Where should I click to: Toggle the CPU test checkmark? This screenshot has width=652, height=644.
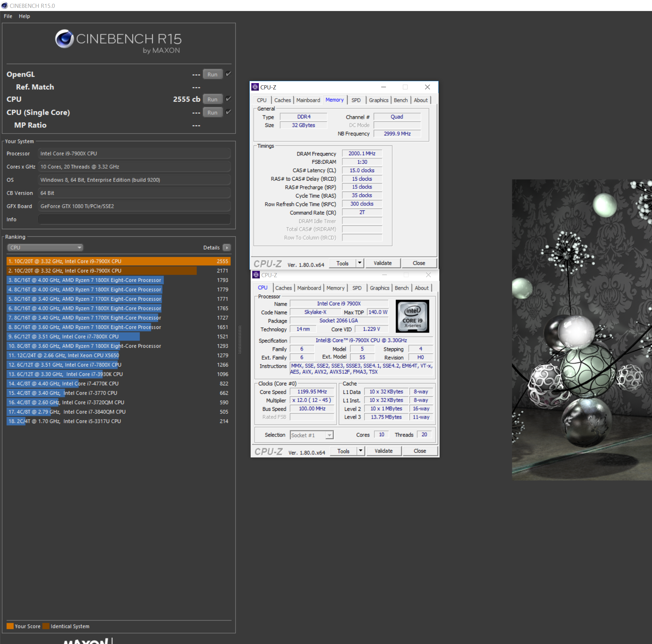(228, 99)
